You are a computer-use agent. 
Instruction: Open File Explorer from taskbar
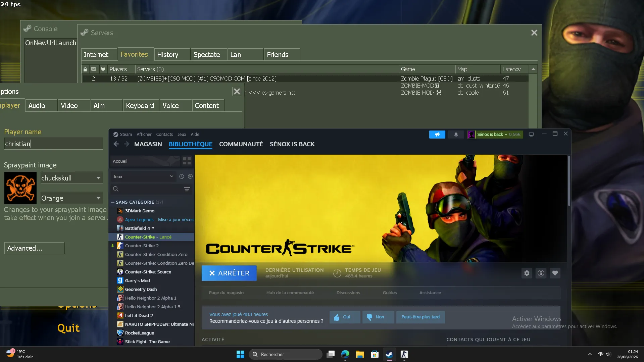coord(360,354)
